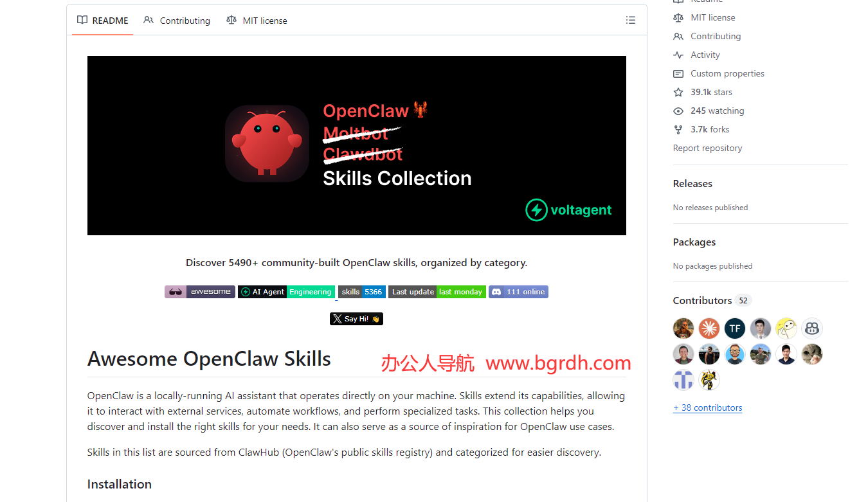Open the Contributors heading link
This screenshot has width=868, height=502.
(x=702, y=300)
